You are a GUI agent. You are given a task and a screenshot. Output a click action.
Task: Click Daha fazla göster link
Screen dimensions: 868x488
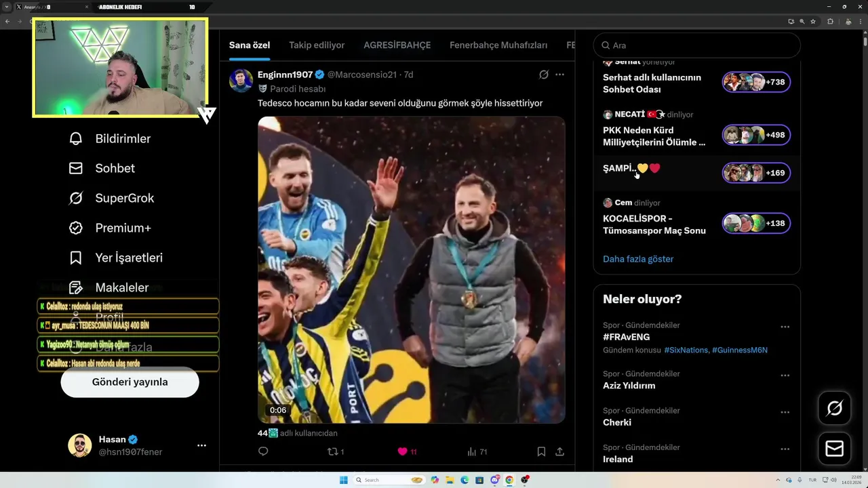(638, 259)
